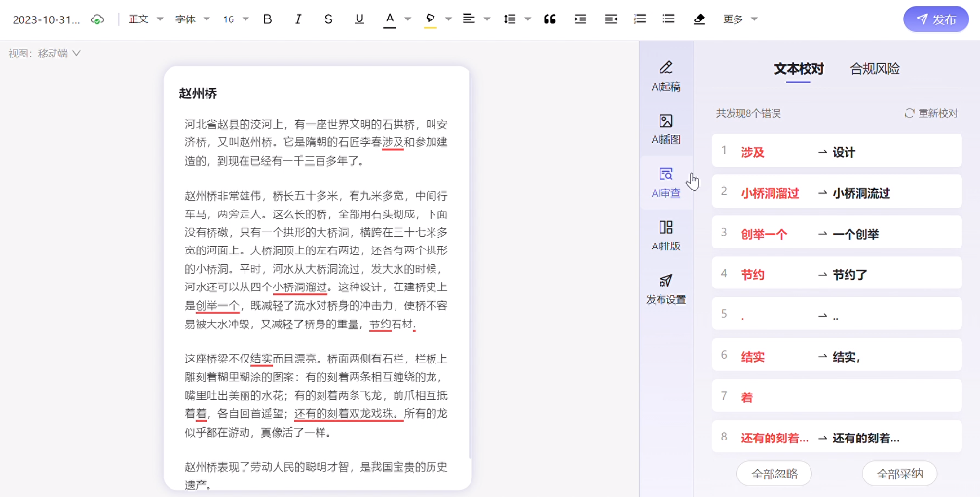
Task: Click the 发布 publish button
Action: coord(935,19)
